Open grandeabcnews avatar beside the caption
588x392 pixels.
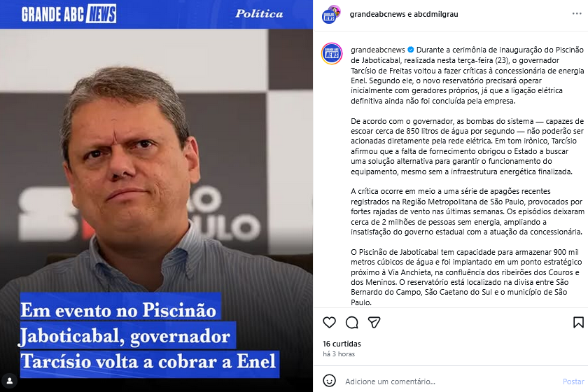click(332, 54)
